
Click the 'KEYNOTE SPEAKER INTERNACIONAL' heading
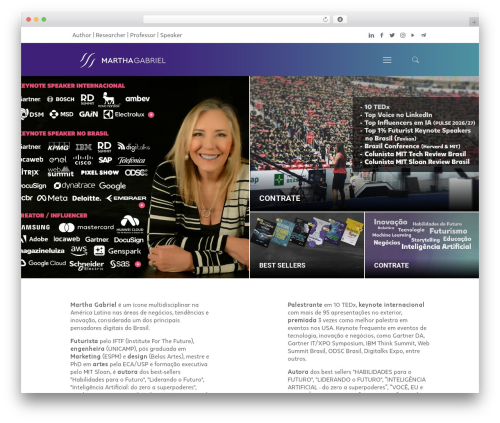[73, 86]
